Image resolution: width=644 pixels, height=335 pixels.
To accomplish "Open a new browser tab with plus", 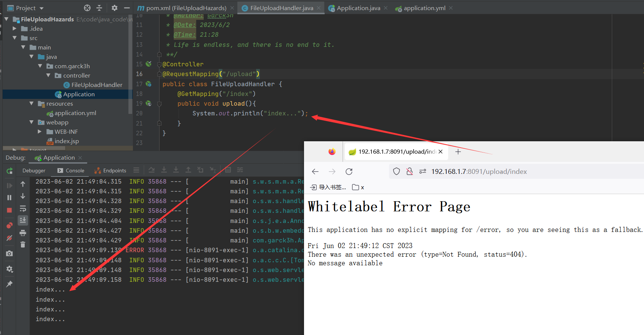I will pos(458,152).
